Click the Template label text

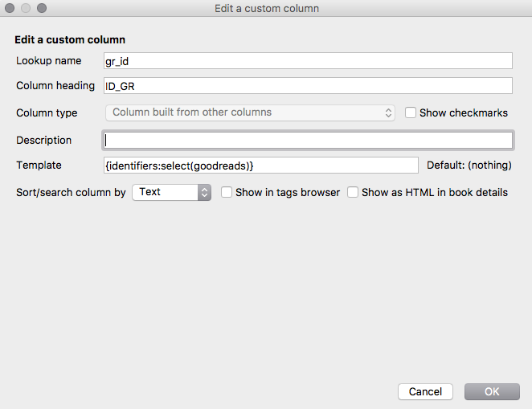tap(39, 165)
